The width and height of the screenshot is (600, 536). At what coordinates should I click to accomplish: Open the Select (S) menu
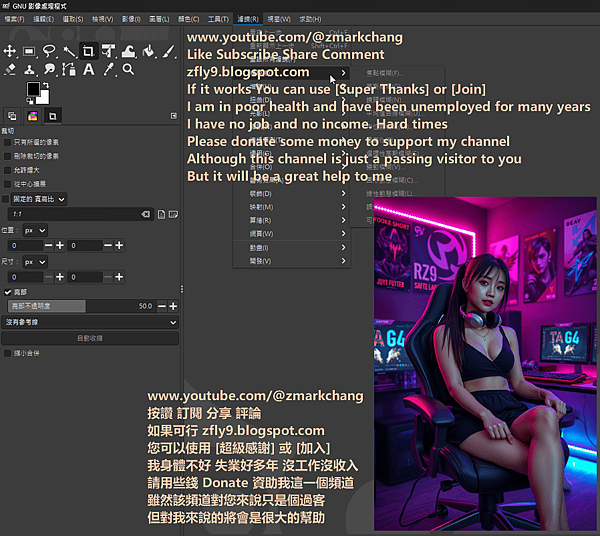[73, 19]
